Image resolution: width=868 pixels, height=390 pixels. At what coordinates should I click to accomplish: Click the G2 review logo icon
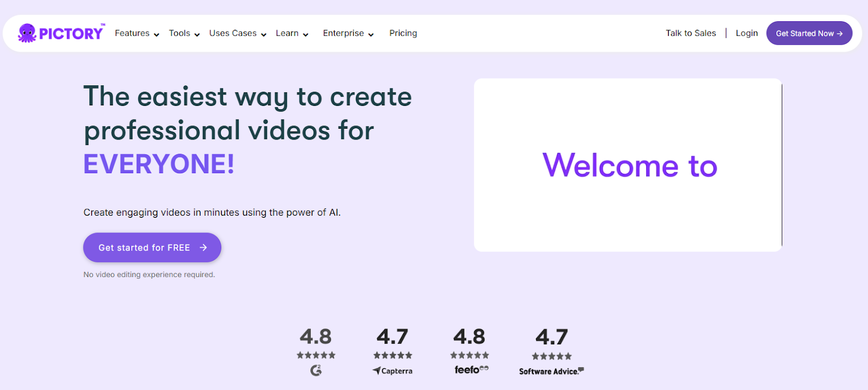coord(316,370)
